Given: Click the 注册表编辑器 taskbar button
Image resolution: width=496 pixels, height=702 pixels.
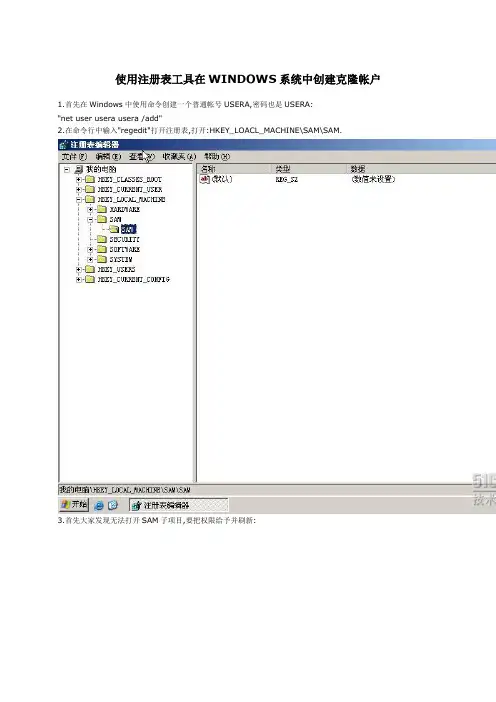Looking at the screenshot, I should (179, 505).
